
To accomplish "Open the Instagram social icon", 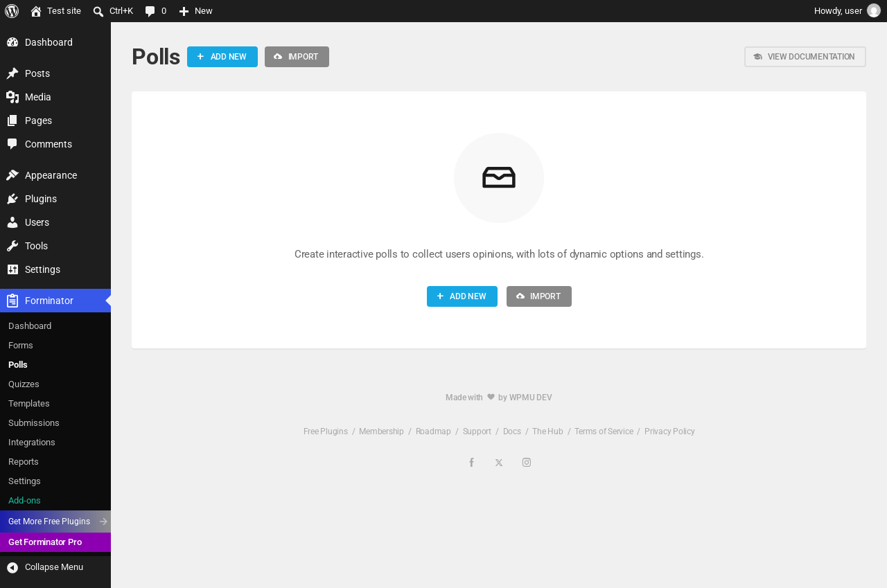I will (x=527, y=463).
